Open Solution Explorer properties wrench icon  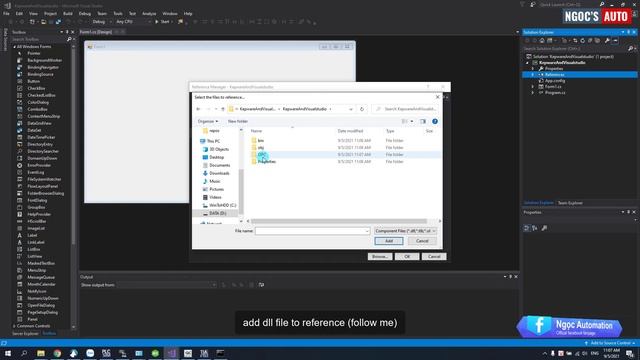pos(607,40)
